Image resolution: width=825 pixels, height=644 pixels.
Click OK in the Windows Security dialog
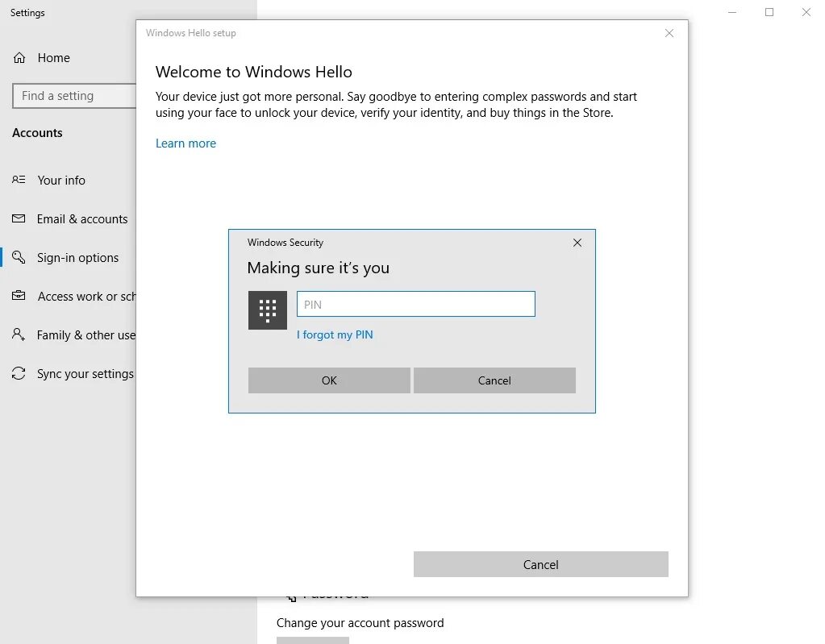coord(329,380)
